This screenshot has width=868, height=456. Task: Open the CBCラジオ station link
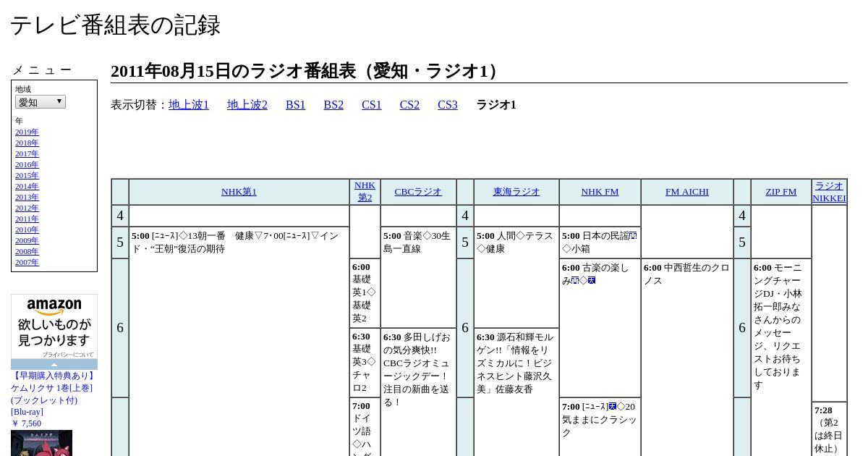[418, 192]
